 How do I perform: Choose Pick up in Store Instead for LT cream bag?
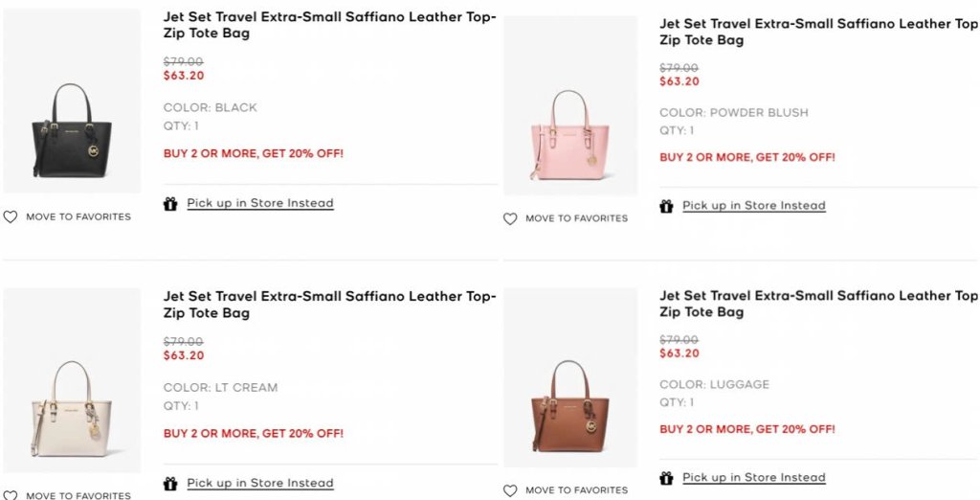[260, 484]
